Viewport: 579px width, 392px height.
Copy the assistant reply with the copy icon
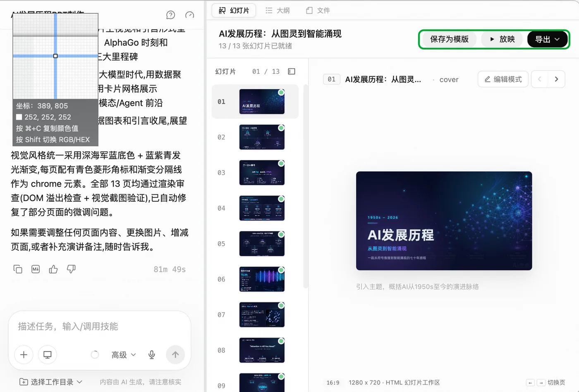18,269
